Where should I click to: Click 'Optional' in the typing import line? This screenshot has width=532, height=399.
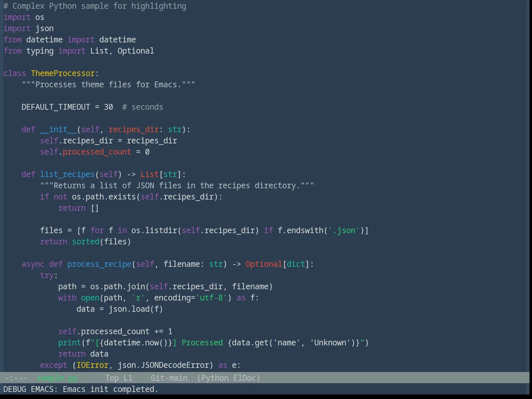click(x=135, y=51)
